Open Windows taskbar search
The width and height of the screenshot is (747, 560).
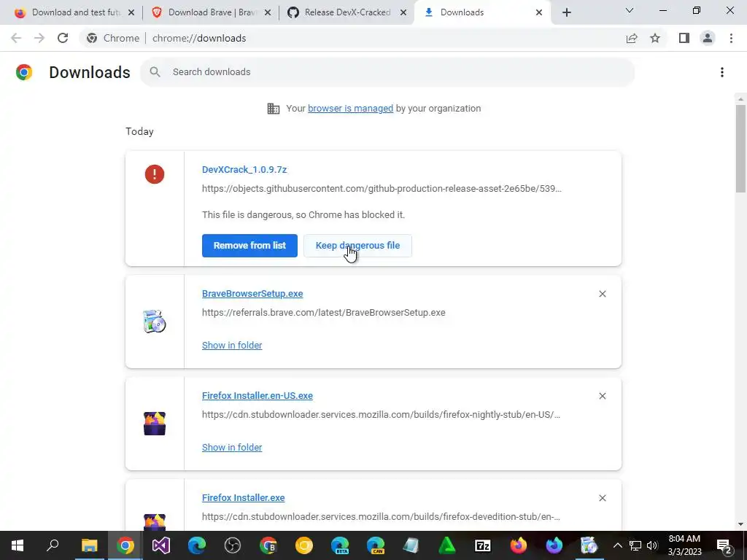tap(53, 545)
